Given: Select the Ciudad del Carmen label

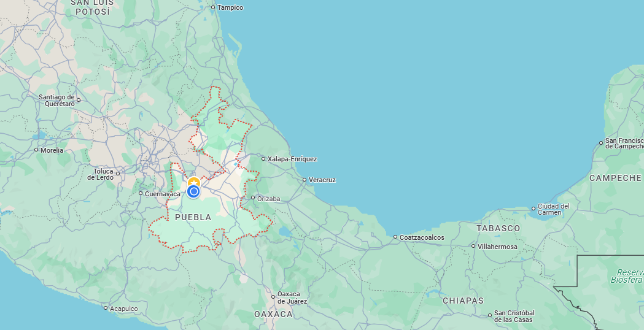Looking at the screenshot, I should pos(553,210).
